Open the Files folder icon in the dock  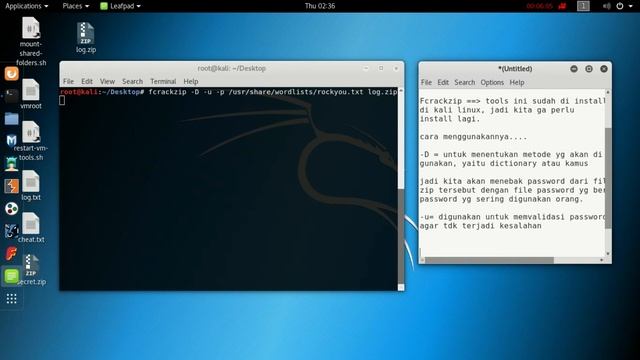point(11,119)
